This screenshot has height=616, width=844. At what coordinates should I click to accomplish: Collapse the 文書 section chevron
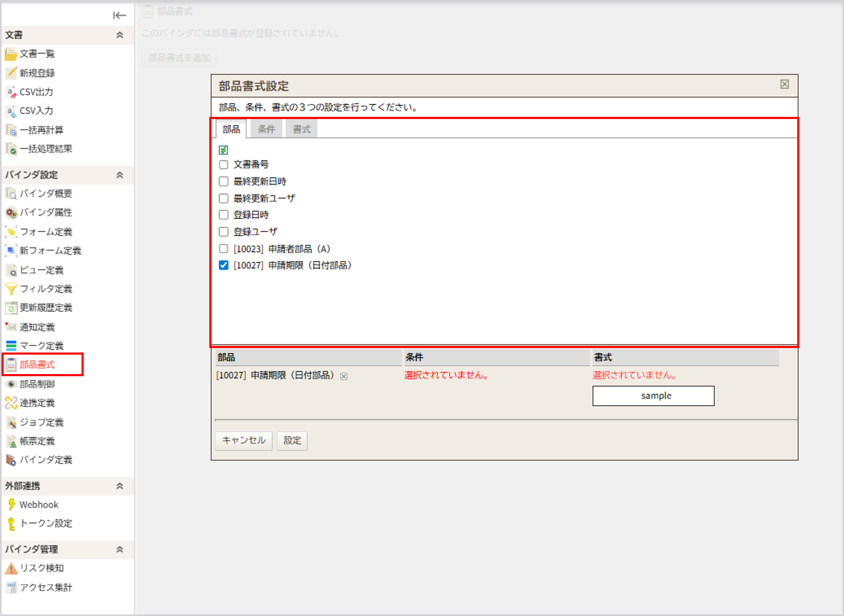click(x=120, y=35)
